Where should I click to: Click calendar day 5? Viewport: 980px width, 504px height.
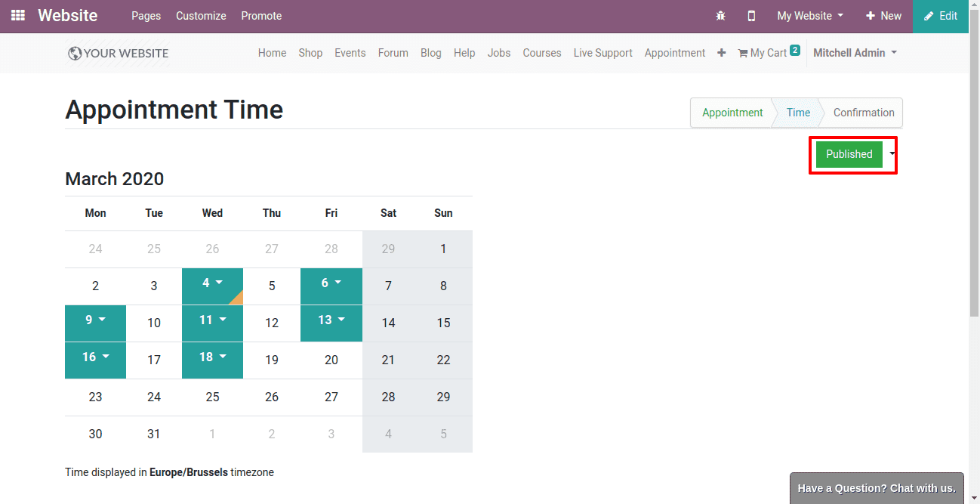click(x=272, y=286)
